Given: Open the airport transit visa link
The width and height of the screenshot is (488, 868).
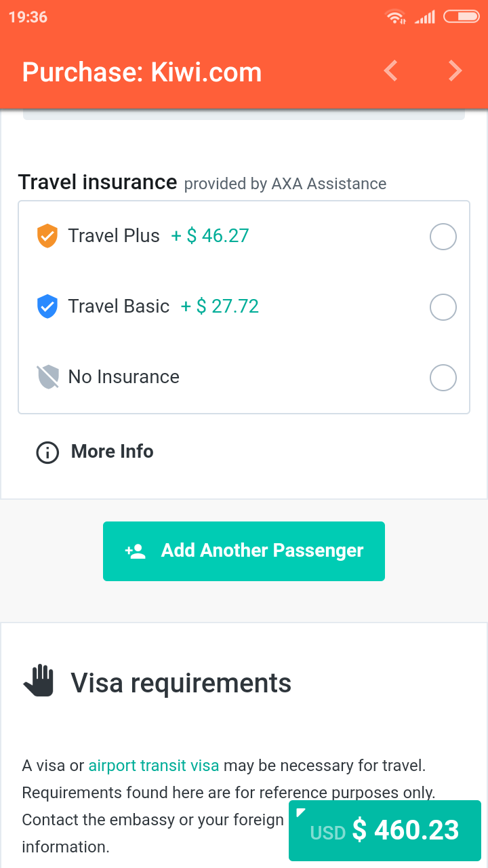Looking at the screenshot, I should pyautogui.click(x=154, y=766).
